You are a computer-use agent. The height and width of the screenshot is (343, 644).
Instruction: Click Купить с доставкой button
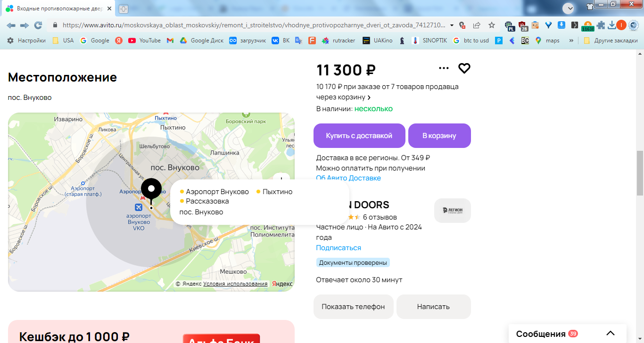click(x=359, y=136)
